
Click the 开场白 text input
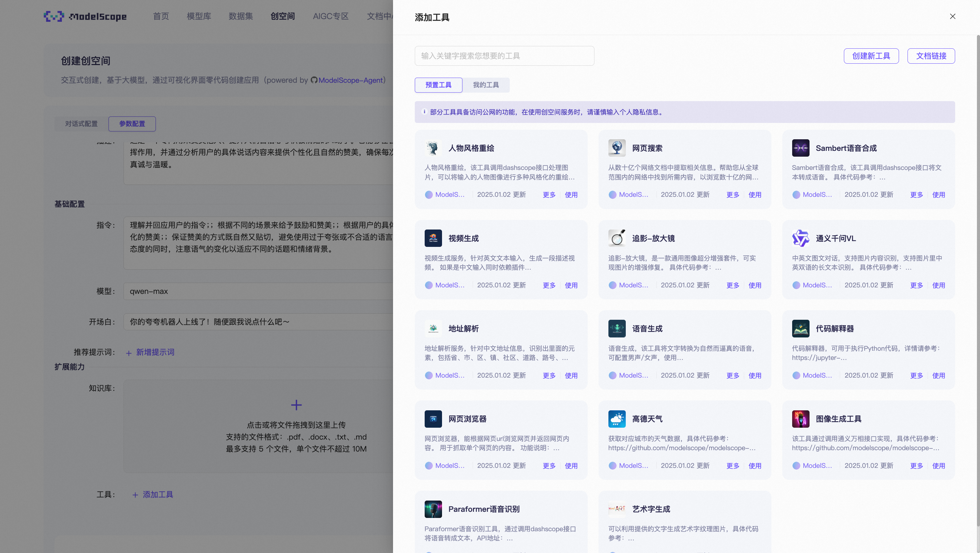[258, 321]
